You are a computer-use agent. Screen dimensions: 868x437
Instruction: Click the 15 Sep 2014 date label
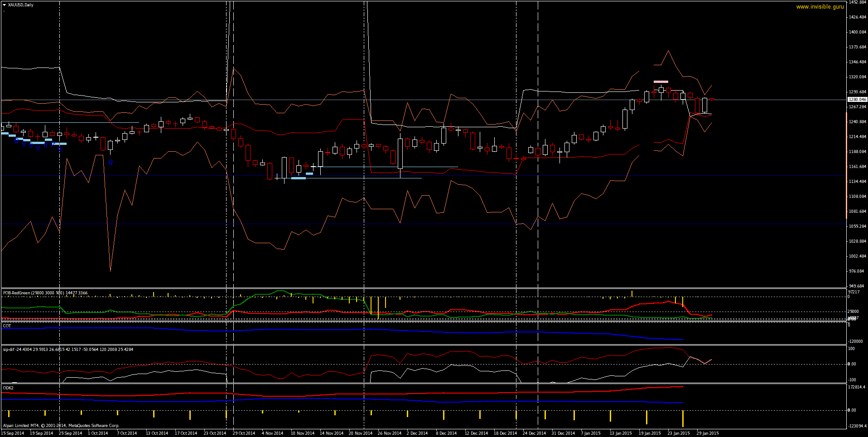[13, 433]
